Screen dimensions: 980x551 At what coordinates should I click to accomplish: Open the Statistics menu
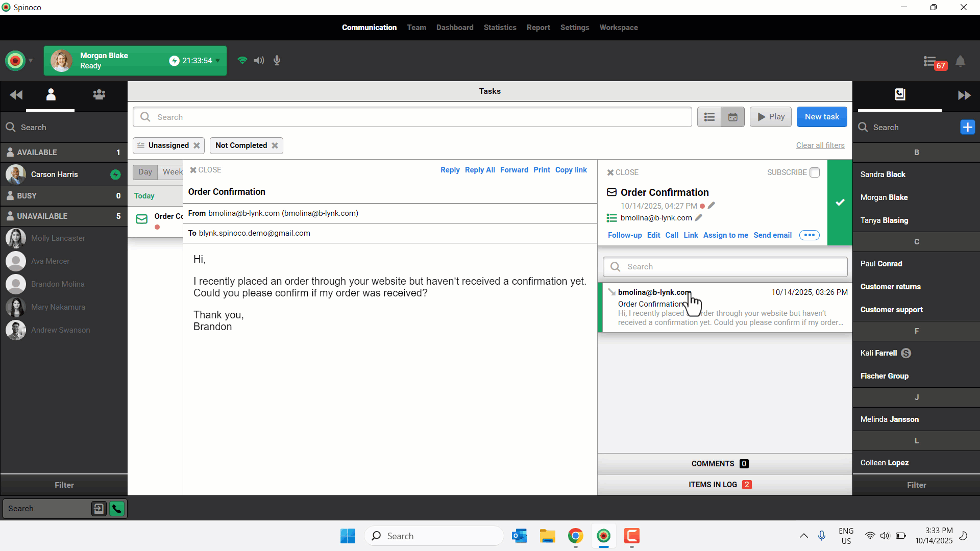500,28
